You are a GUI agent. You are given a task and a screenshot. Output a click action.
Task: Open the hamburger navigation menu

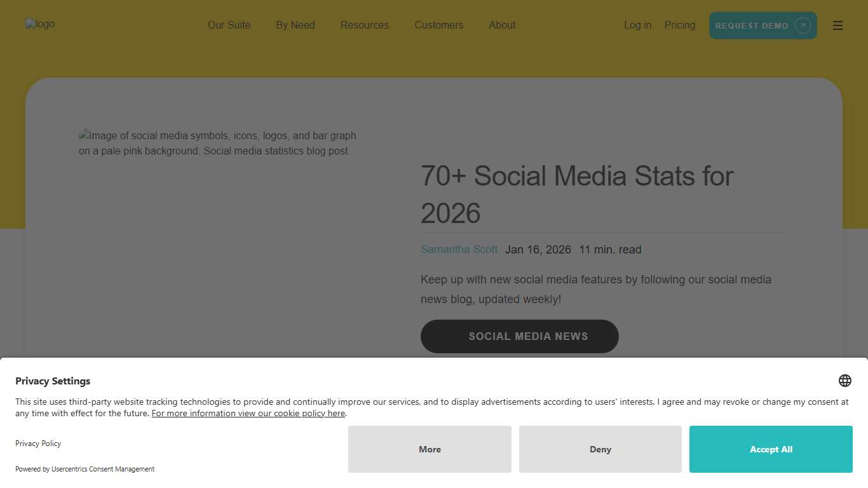pyautogui.click(x=837, y=25)
